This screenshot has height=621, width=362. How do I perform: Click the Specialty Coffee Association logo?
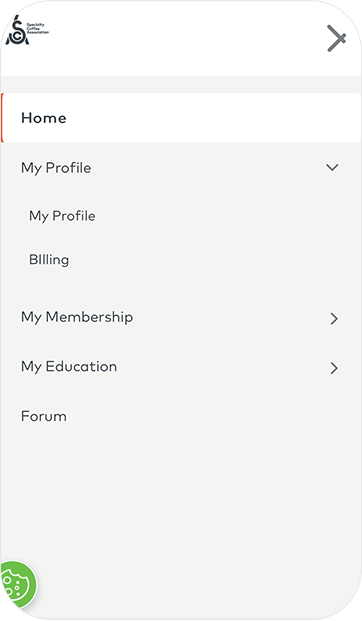pos(27,30)
